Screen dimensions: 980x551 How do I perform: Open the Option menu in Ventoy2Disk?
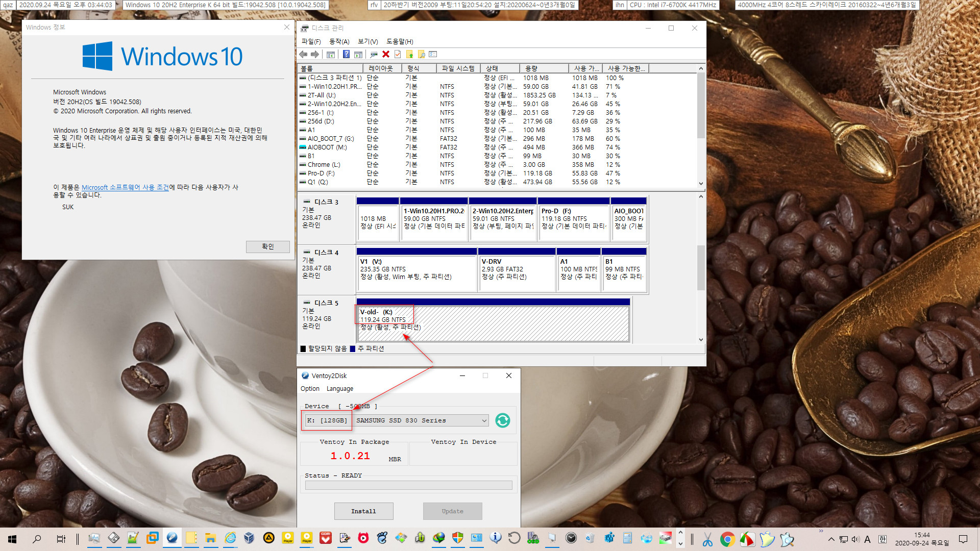click(310, 389)
